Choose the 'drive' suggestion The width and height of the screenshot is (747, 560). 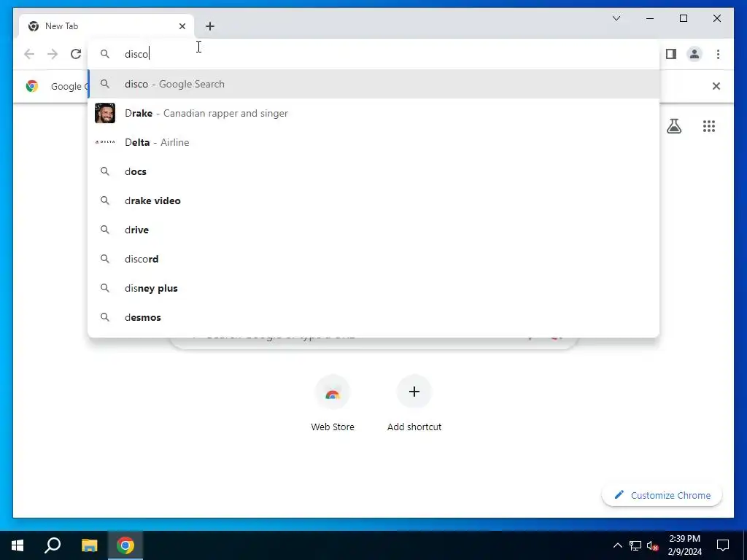coord(374,230)
